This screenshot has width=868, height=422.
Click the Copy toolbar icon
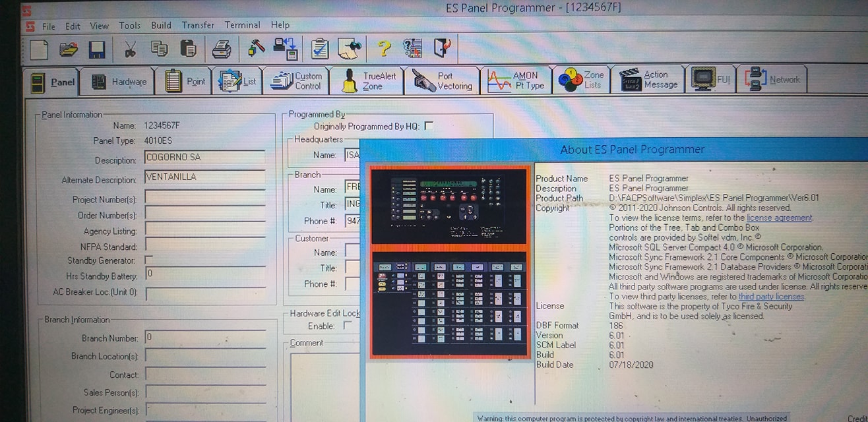click(x=159, y=49)
